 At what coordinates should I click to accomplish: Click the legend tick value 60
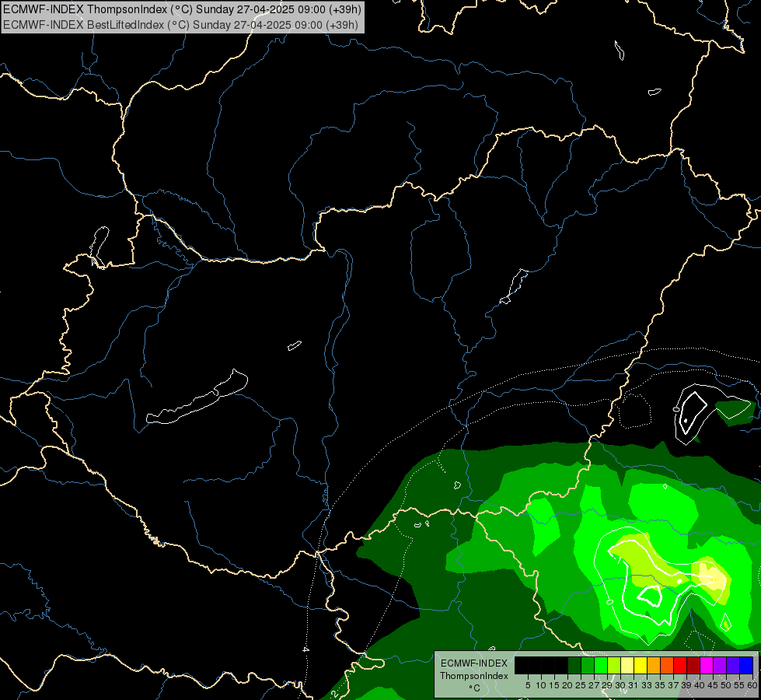tap(752, 685)
